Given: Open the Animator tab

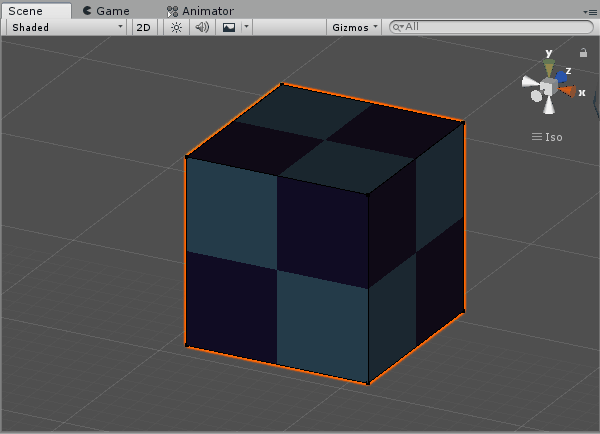Looking at the screenshot, I should pos(200,11).
